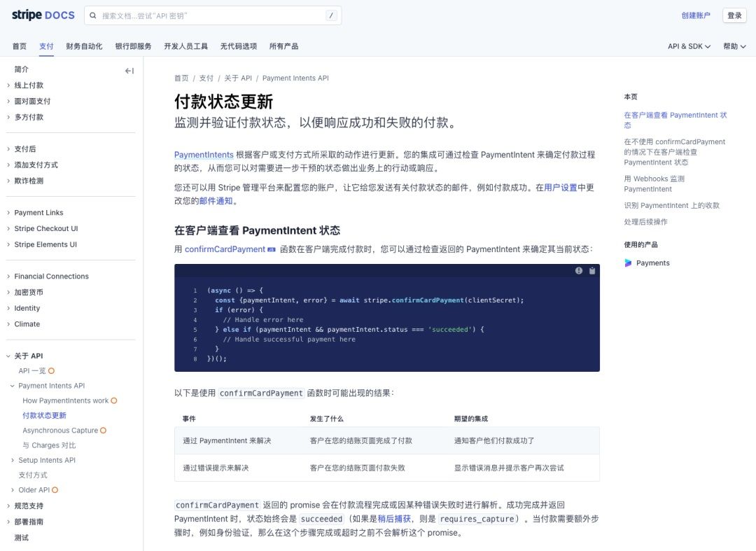Go to the 首页 top tab
Screen dimensions: 756x551
[x=20, y=46]
